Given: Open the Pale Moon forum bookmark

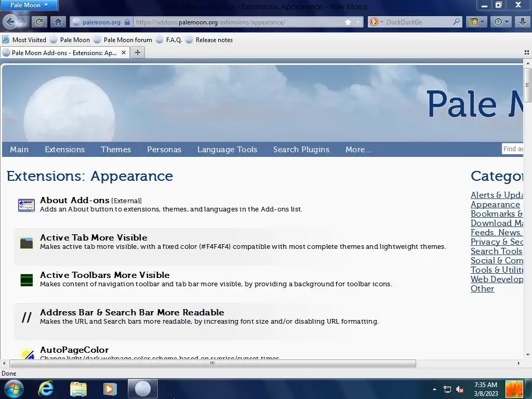Looking at the screenshot, I should pyautogui.click(x=123, y=39).
